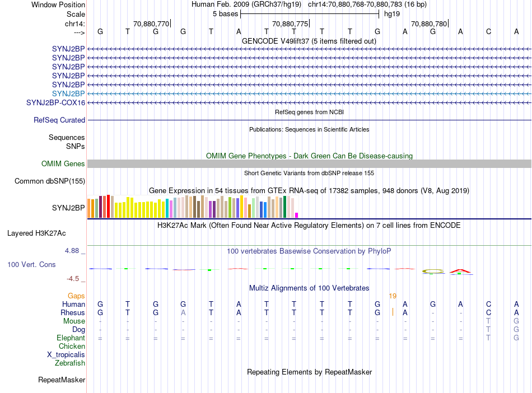Click the SNPs subtrack label
Image resolution: width=532 pixels, height=393 pixels.
(x=76, y=146)
